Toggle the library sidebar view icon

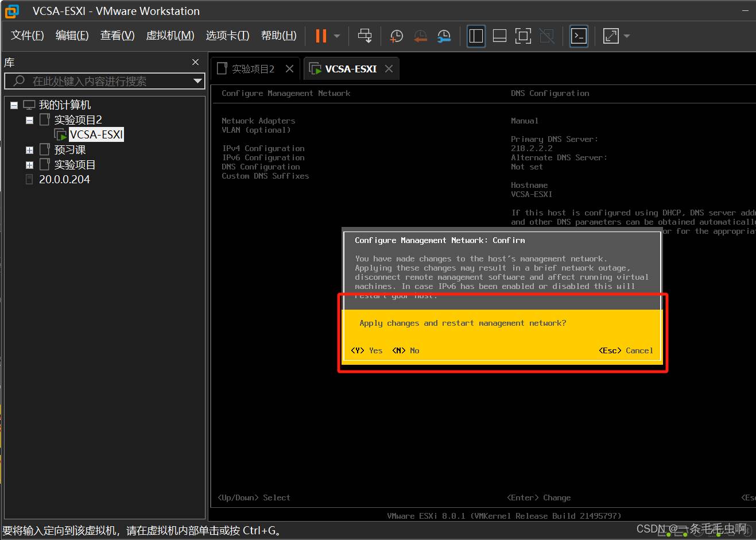[476, 36]
